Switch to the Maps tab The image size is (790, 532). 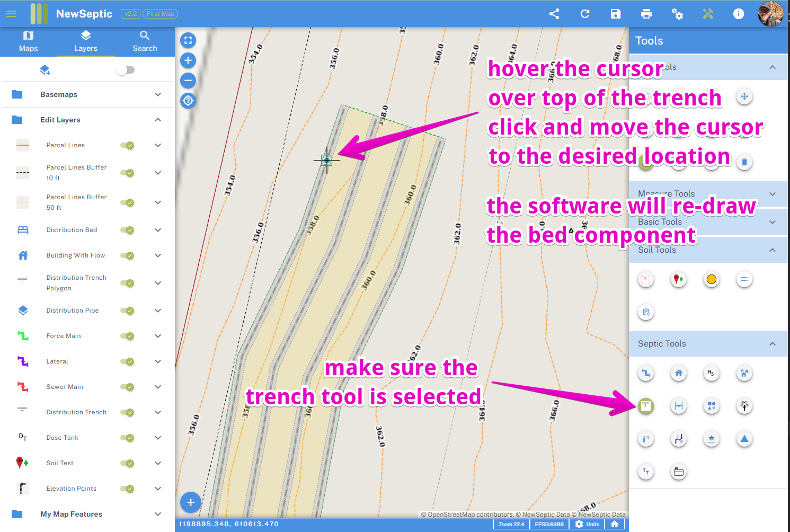[29, 41]
